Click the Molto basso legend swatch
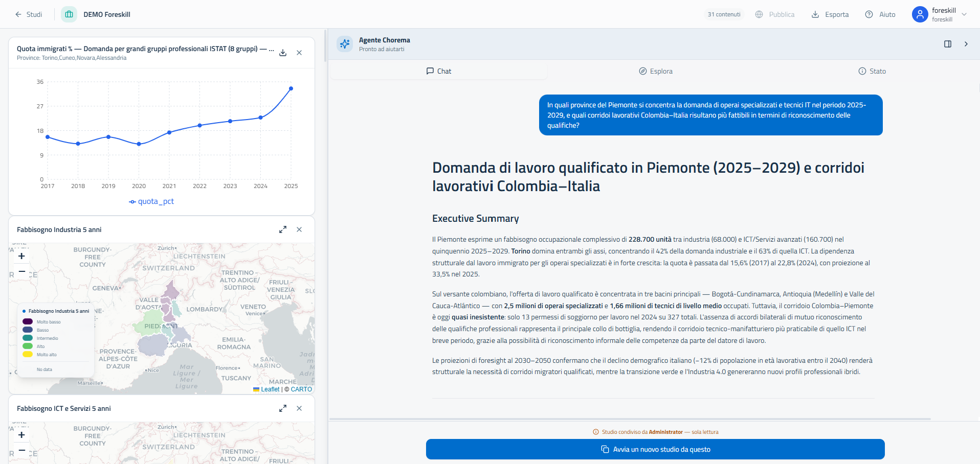The height and width of the screenshot is (464, 980). [28, 321]
